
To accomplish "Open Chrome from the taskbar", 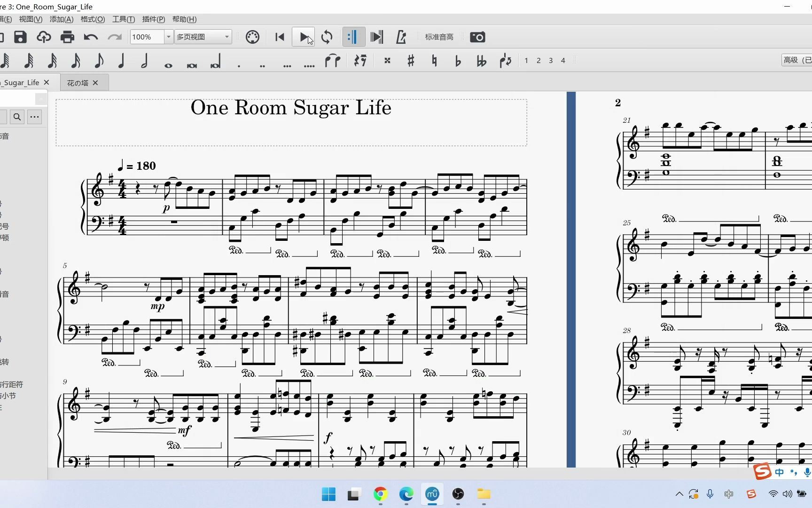I will point(380,494).
